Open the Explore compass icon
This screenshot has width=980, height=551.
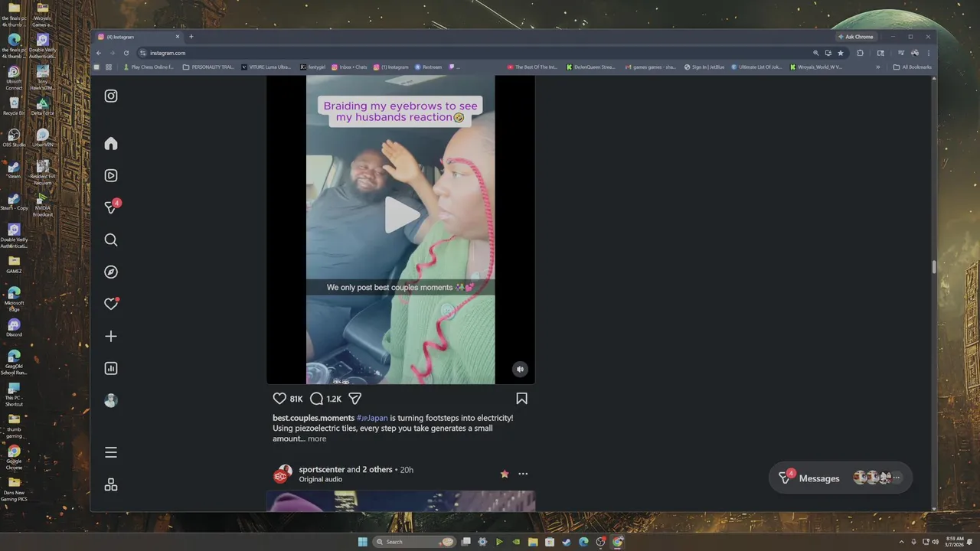(x=111, y=272)
